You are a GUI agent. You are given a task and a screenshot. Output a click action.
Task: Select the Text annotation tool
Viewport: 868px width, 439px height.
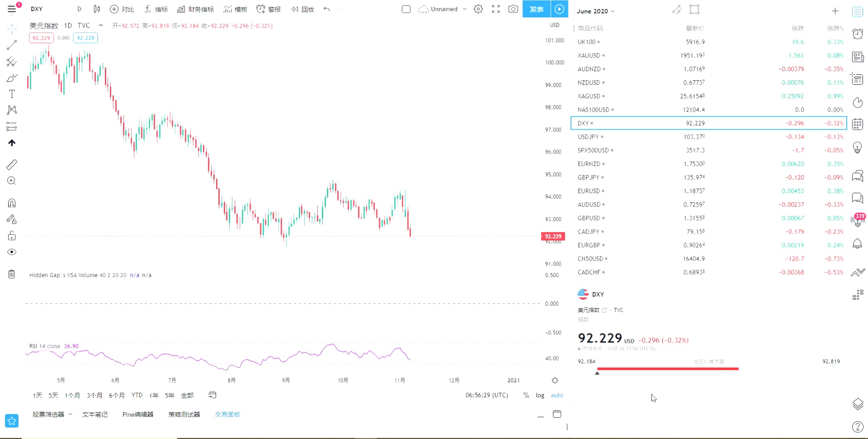(x=12, y=94)
